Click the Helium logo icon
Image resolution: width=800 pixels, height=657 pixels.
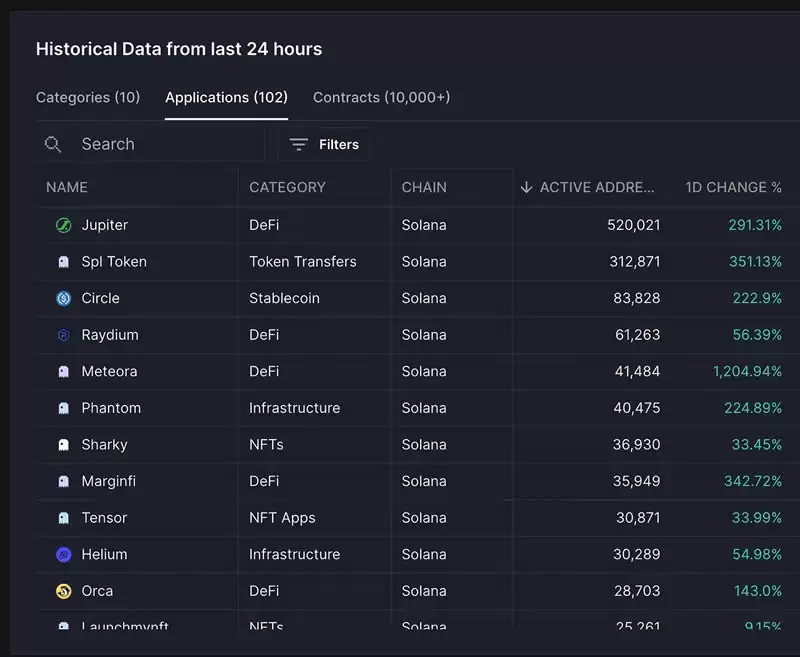point(64,554)
